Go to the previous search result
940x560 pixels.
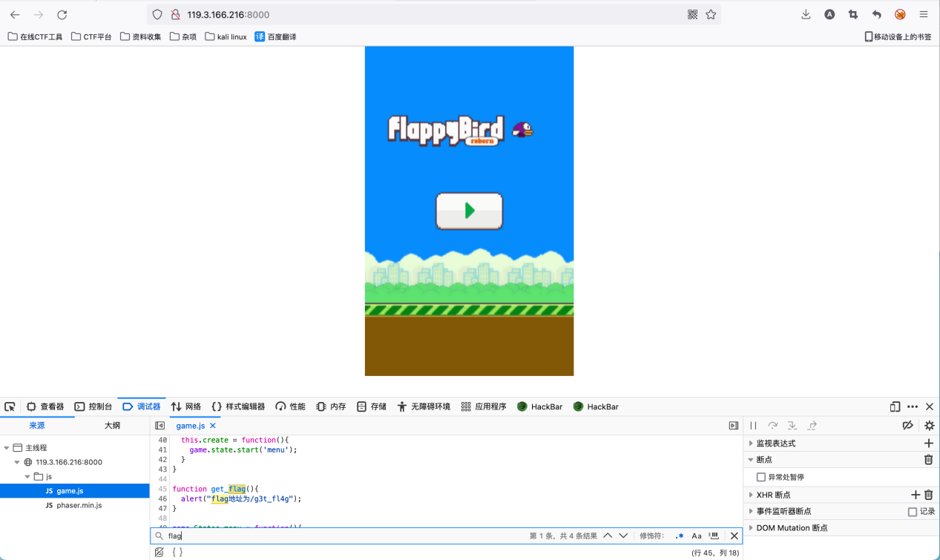[608, 536]
